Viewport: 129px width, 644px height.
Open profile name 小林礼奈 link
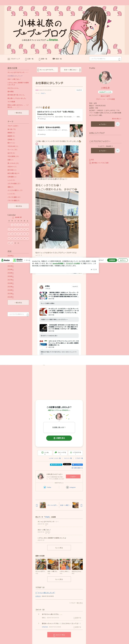coord(105,88)
